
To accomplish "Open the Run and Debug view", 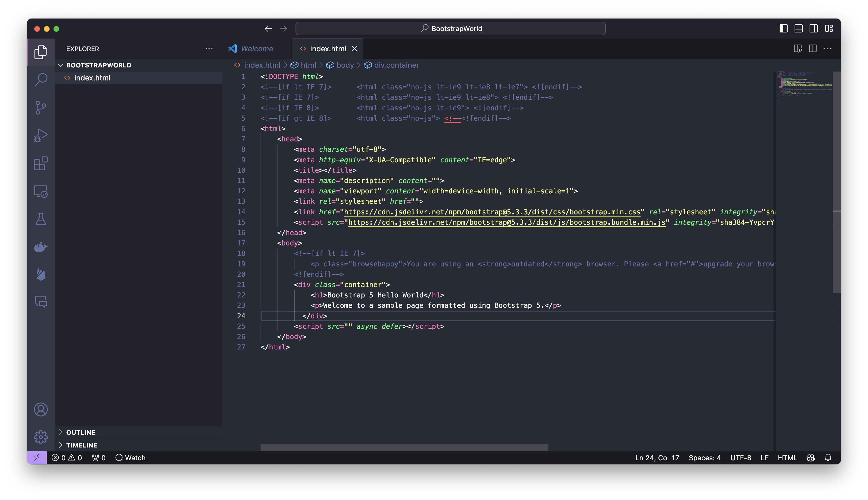I will pyautogui.click(x=41, y=135).
